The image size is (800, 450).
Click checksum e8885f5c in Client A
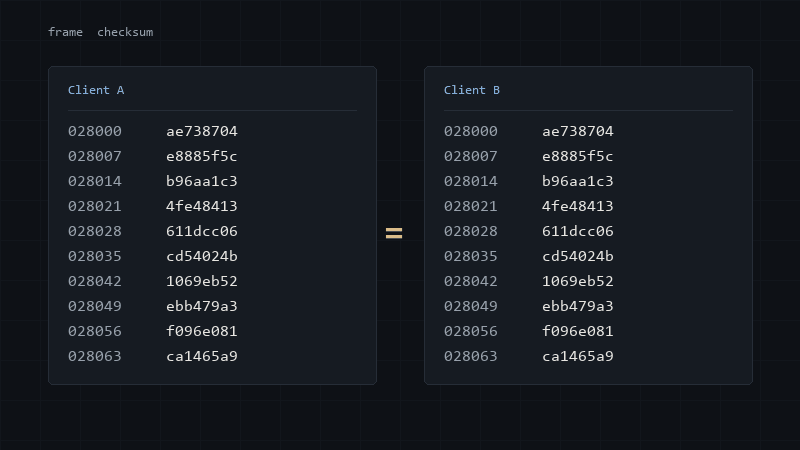[x=202, y=156]
